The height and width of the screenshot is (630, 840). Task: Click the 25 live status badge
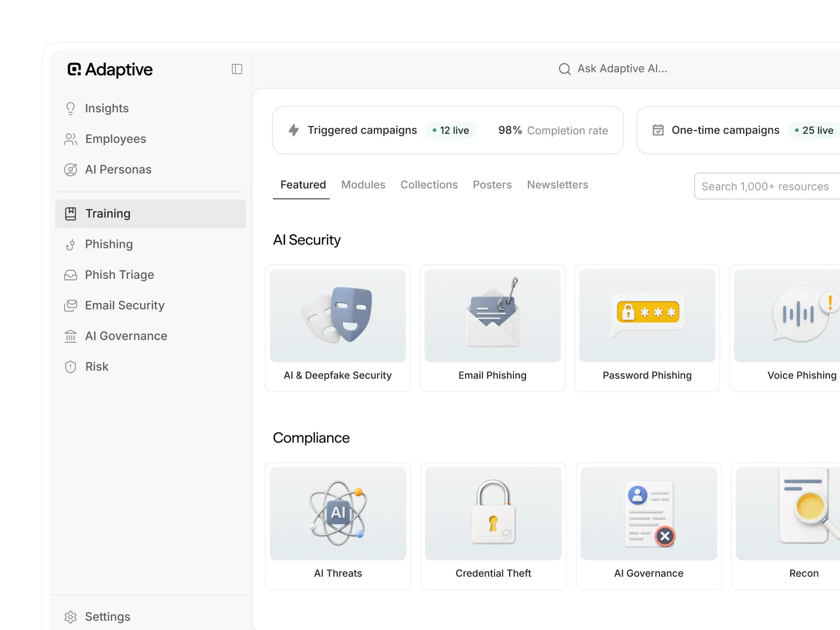814,130
